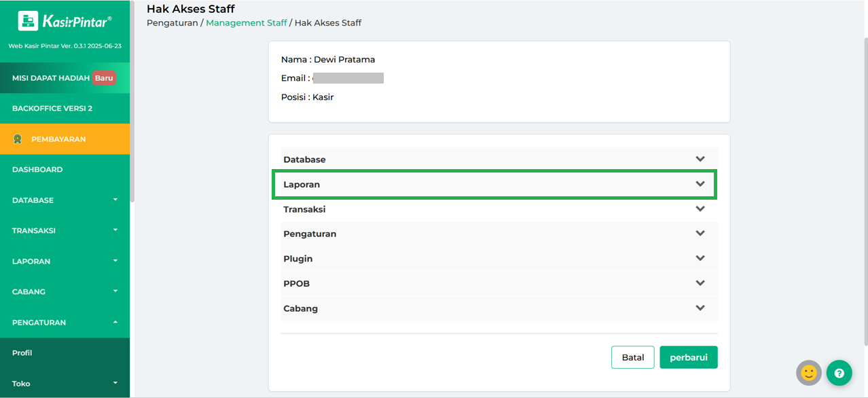868x398 pixels.
Task: Open Backoffice Versi 2 menu item
Action: coord(52,109)
